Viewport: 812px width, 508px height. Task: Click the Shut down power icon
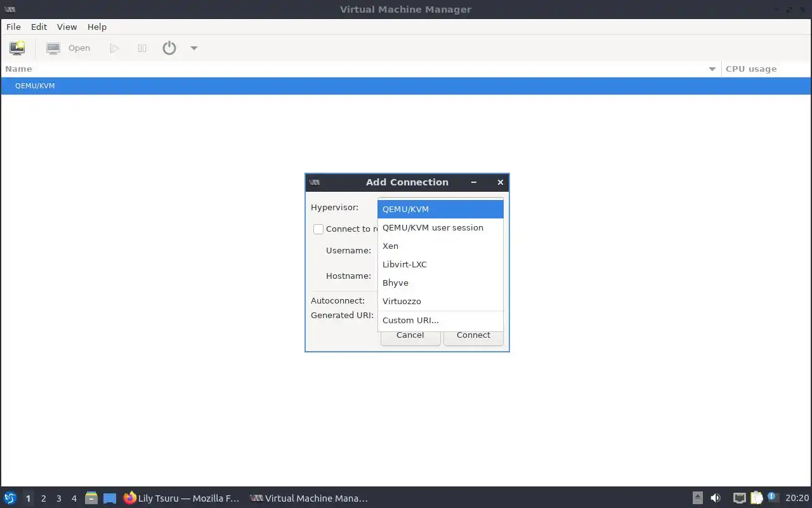[169, 48]
